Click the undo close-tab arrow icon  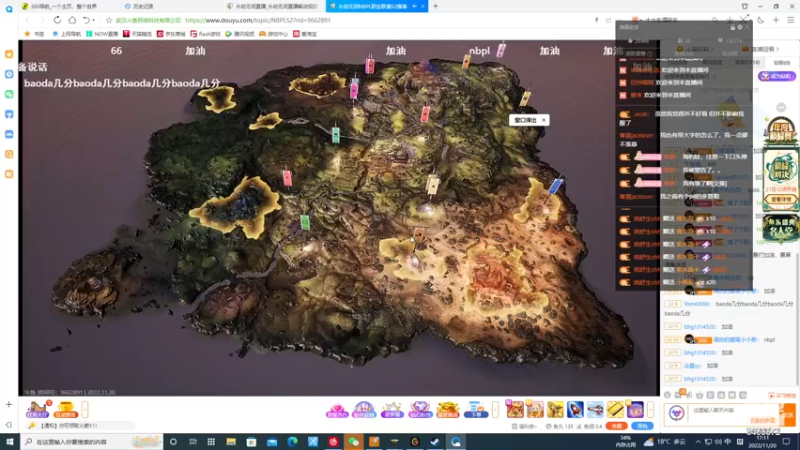87,20
